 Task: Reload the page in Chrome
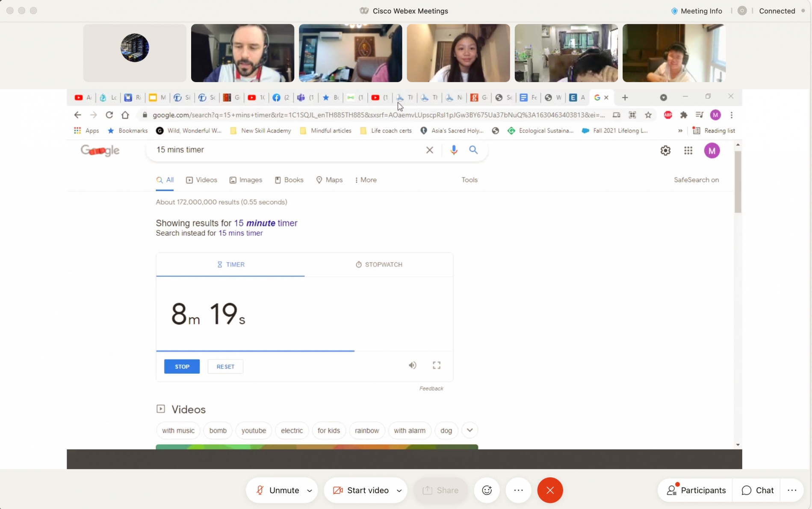pyautogui.click(x=109, y=115)
